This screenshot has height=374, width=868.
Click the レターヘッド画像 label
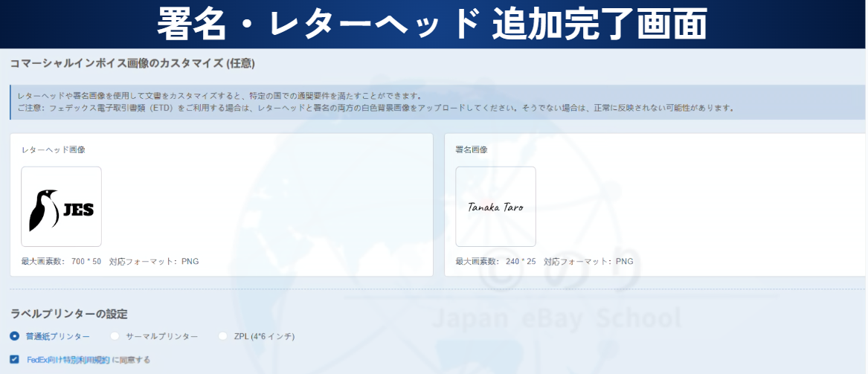(53, 149)
